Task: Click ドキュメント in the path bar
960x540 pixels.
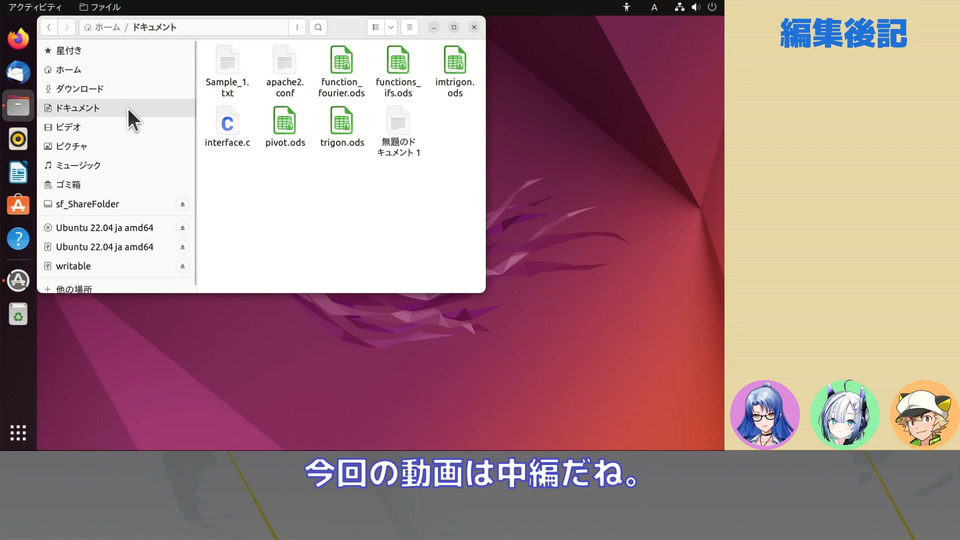Action: click(x=154, y=27)
